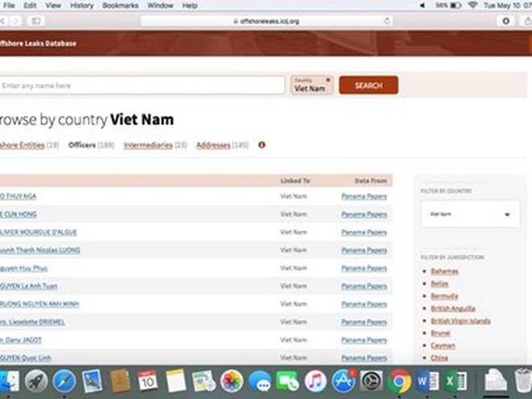Show the Safari sidebar
This screenshot has width=532, height=399.
(36, 21)
